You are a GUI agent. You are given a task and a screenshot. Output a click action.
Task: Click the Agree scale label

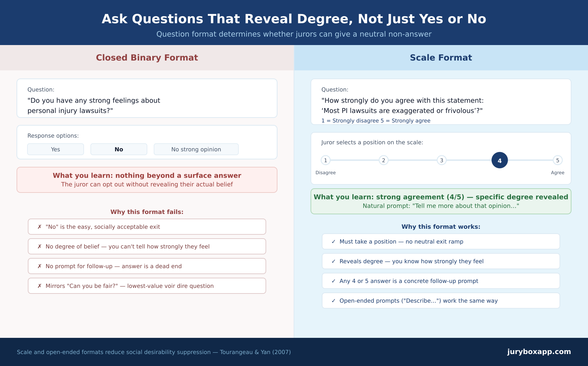click(x=558, y=173)
